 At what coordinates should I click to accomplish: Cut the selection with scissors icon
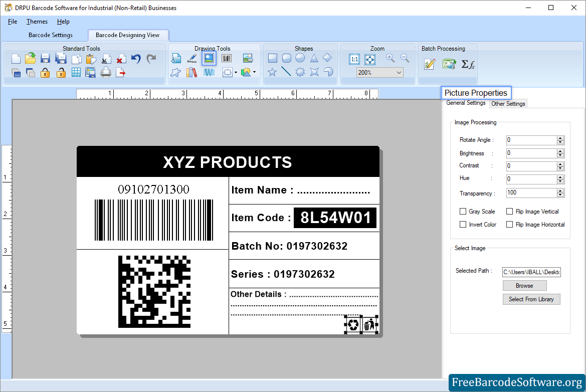pos(106,60)
